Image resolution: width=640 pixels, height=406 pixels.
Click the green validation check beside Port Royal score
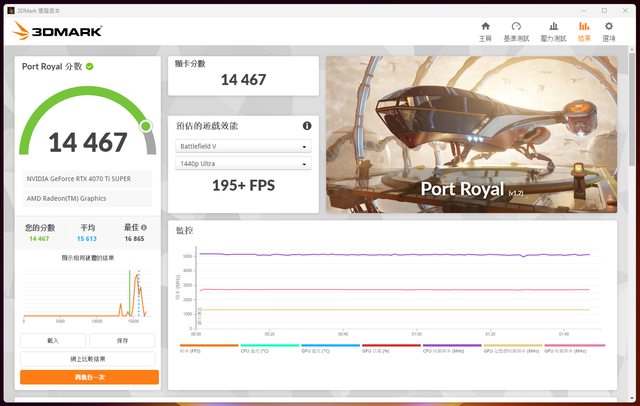click(90, 66)
